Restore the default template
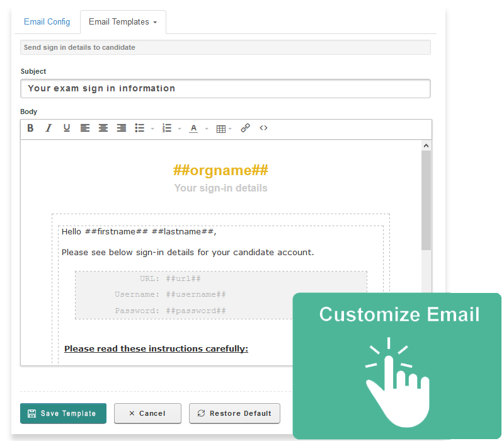 tap(234, 413)
